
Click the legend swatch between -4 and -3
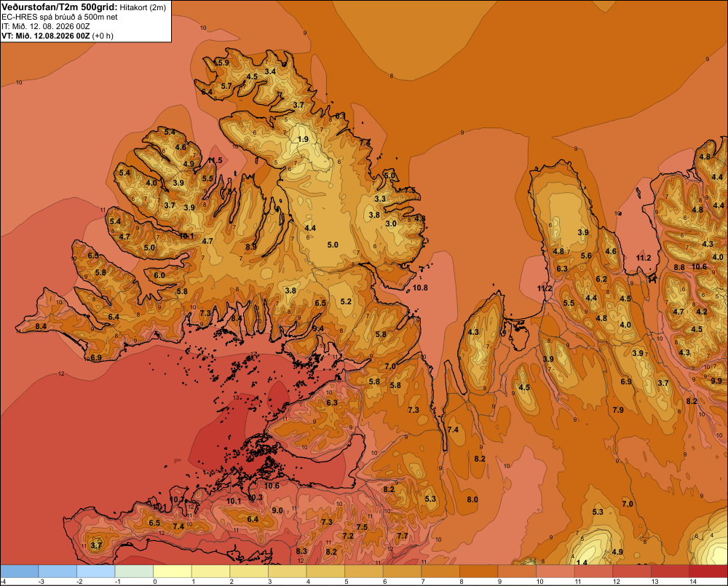coord(20,571)
